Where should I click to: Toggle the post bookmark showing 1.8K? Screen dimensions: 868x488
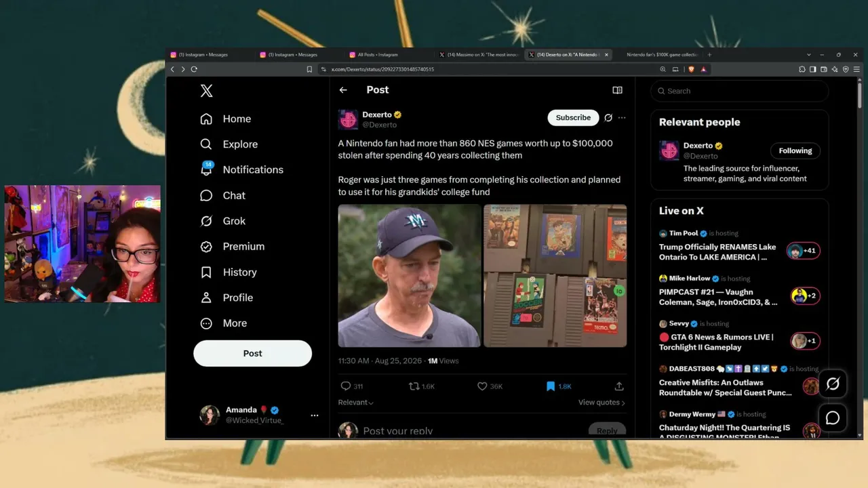point(551,386)
